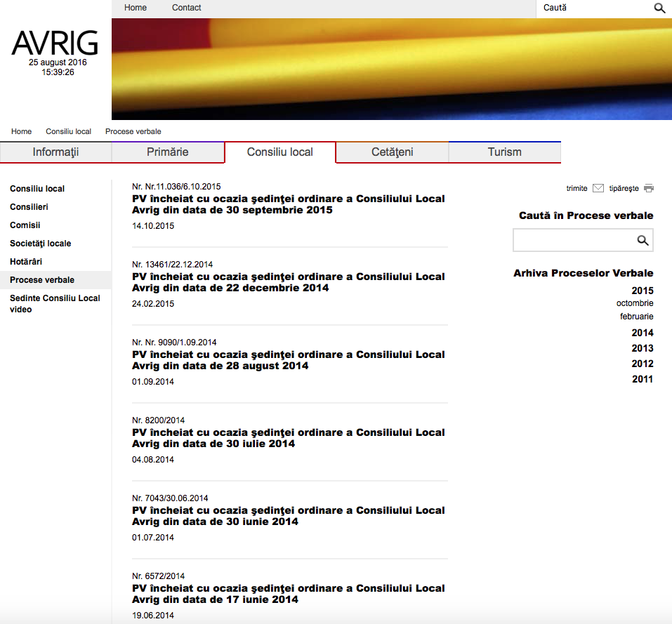672x624 pixels.
Task: Open Sedinte Consiliu Local video
Action: 55,304
